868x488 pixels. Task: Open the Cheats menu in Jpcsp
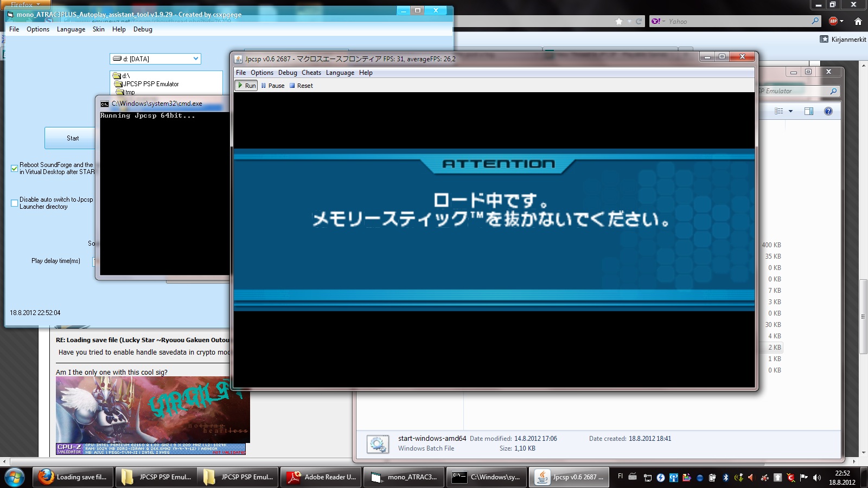[311, 73]
